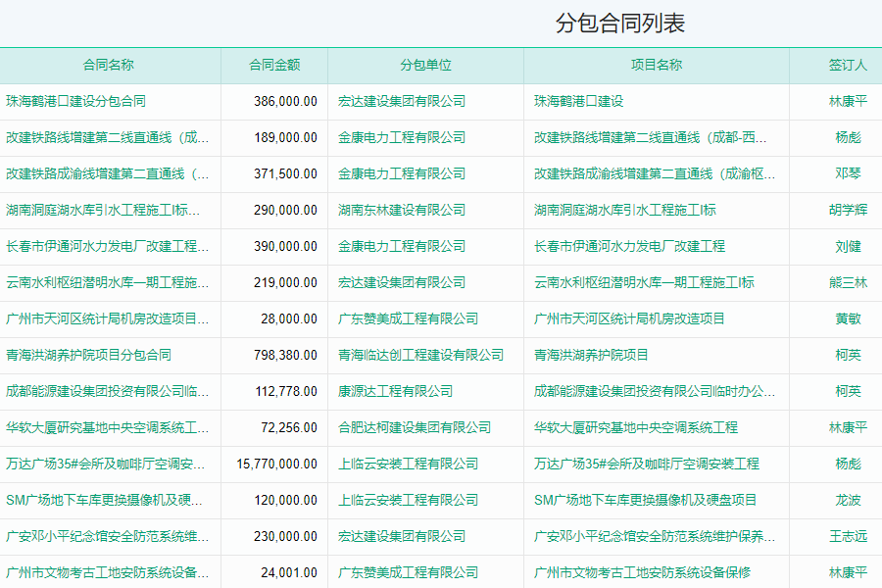Viewport: 882px width, 588px height.
Task: Select amount 371,500.00
Action: click(285, 173)
